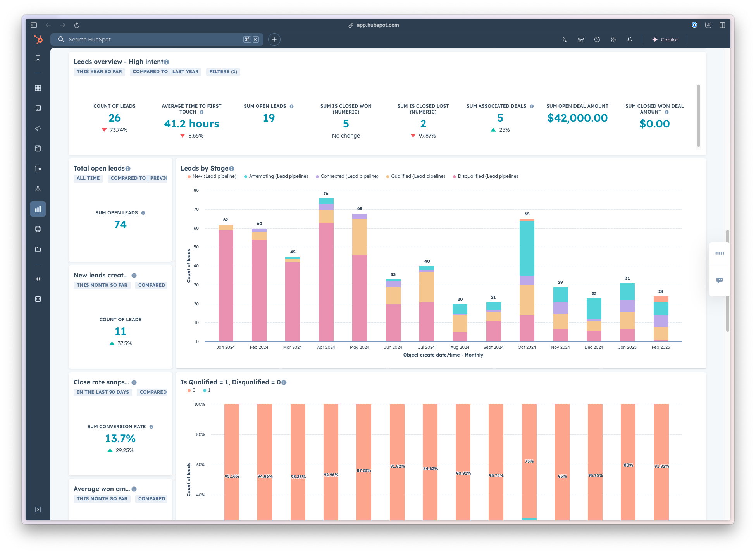Expand the sidebar using bottom arrow icon

click(x=38, y=510)
